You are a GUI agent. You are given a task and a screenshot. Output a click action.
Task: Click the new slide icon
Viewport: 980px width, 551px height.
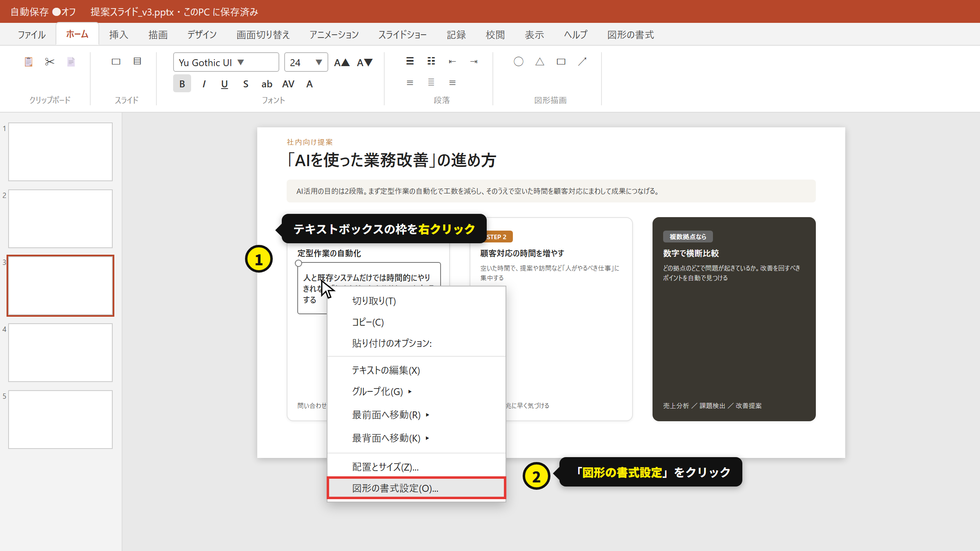pyautogui.click(x=116, y=62)
